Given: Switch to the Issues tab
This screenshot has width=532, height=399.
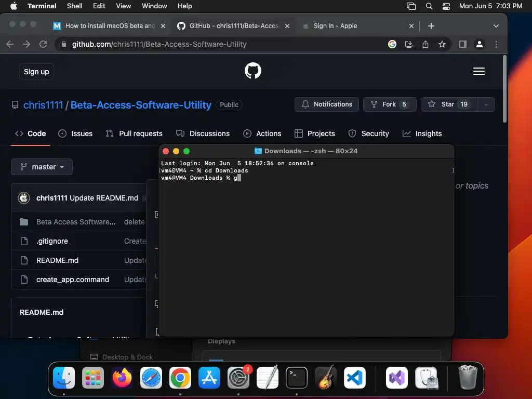Looking at the screenshot, I should 75,134.
